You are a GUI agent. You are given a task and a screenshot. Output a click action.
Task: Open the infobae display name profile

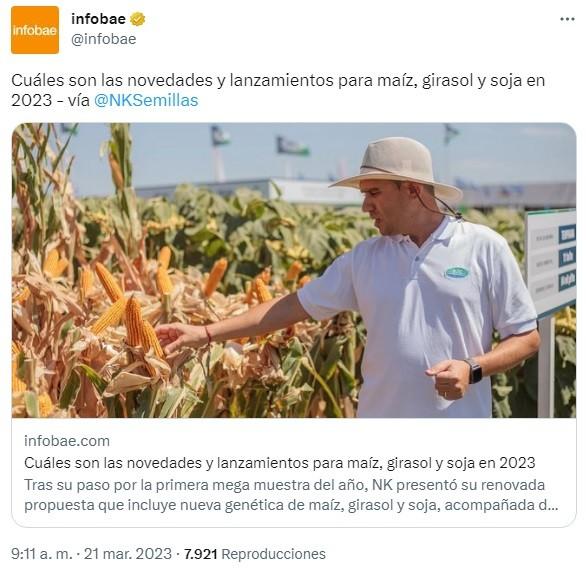pos(98,19)
